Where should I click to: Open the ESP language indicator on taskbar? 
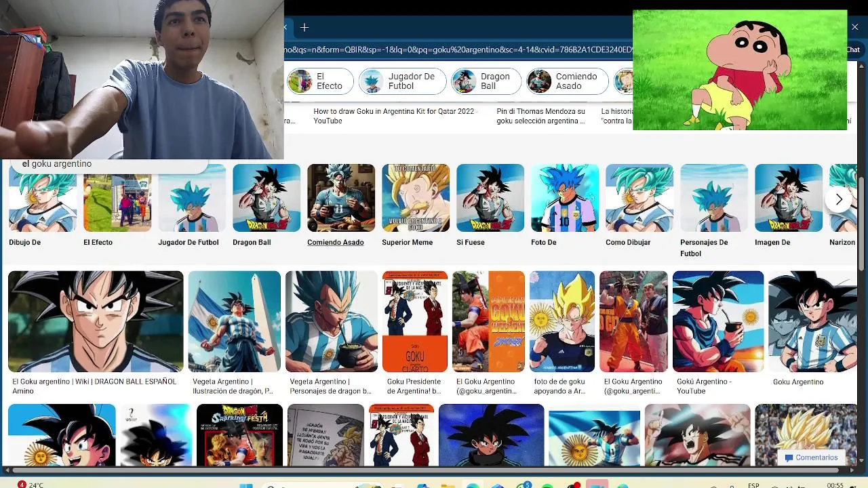click(753, 485)
